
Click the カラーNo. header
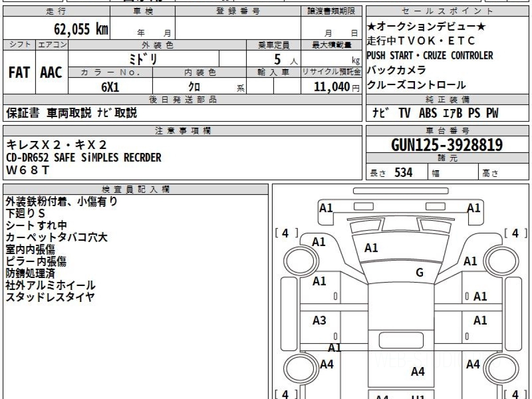(x=110, y=72)
